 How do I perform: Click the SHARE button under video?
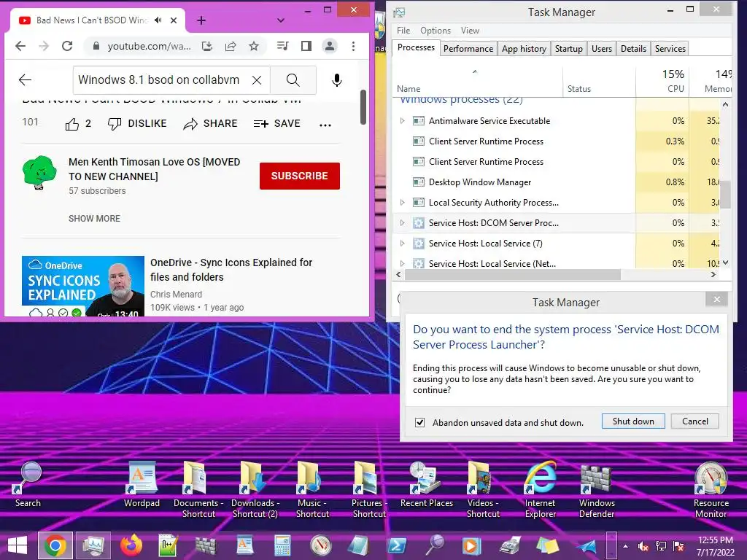tap(210, 124)
